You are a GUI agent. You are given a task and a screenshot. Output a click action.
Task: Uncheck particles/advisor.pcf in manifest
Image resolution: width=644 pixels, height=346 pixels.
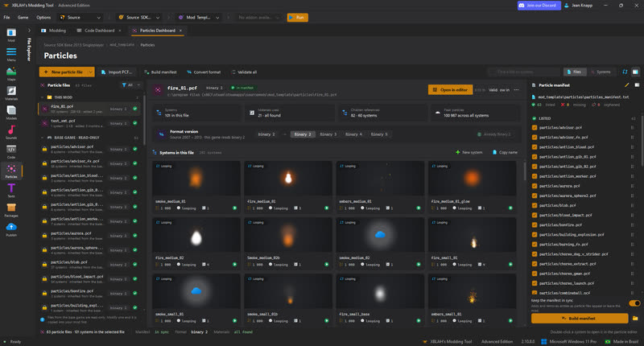coord(535,128)
